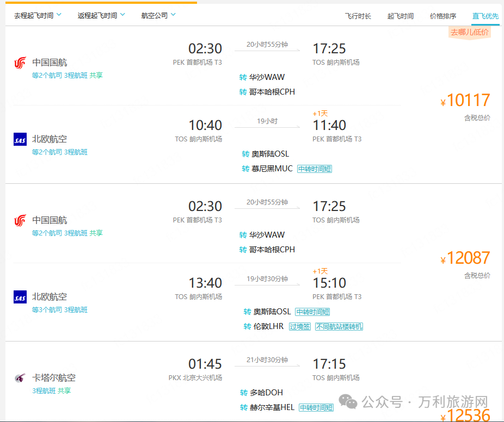This screenshot has height=422, width=504.
Task: Click transfer icon next to 慕尼黑MUC
Action: 245,169
